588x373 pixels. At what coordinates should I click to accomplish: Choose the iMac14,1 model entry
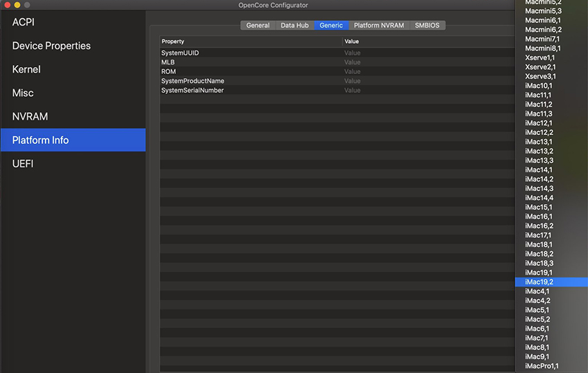[x=551, y=170]
